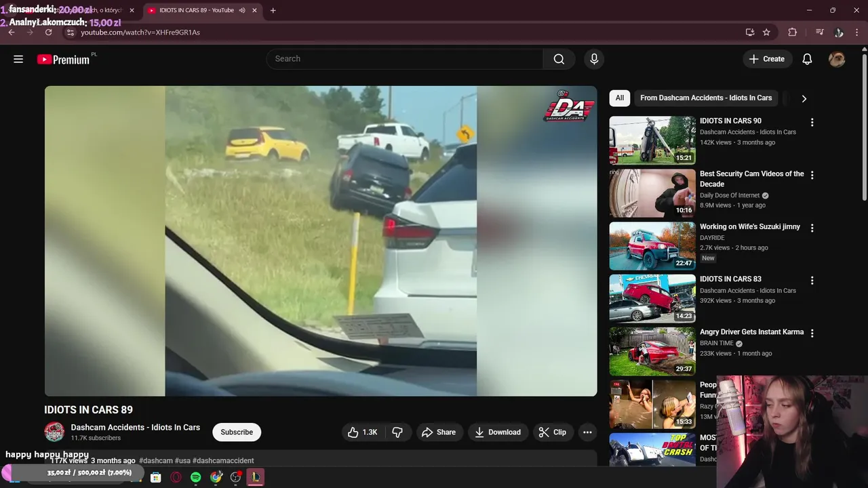View site information icon in address bar

70,32
